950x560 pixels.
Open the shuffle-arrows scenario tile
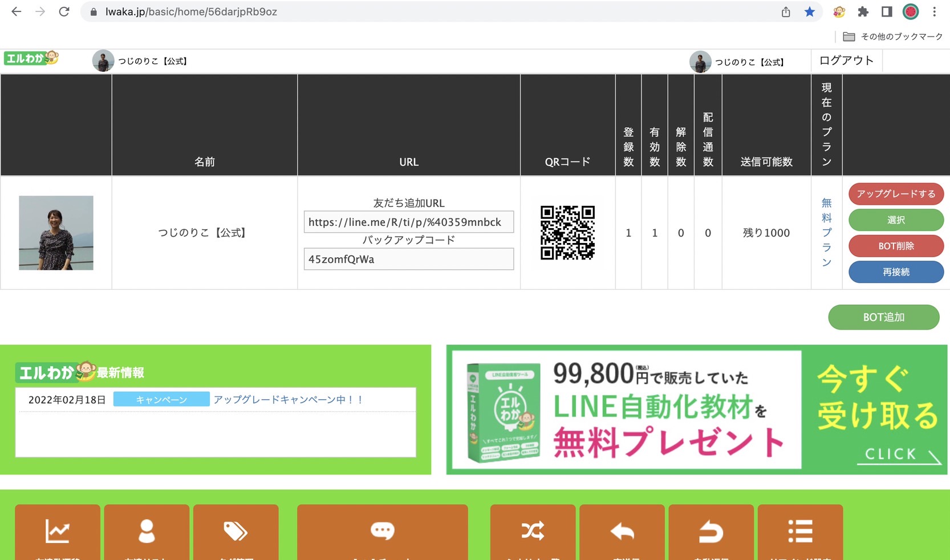[x=533, y=532]
